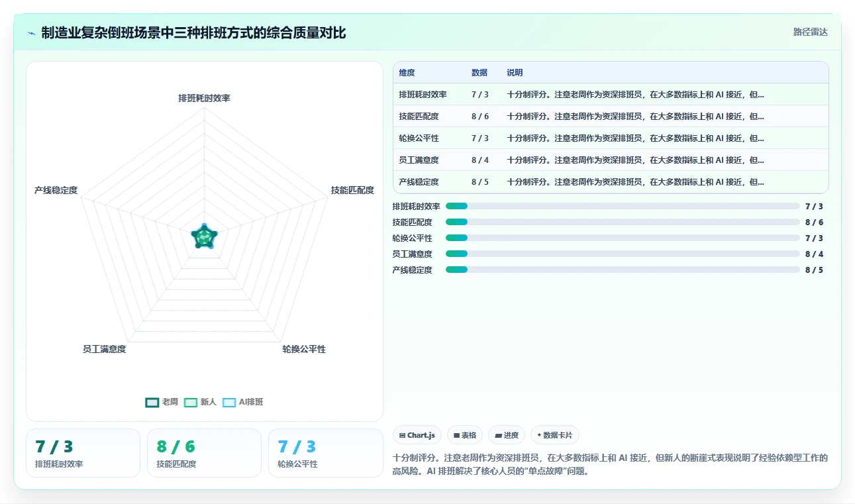Click the radar chart 技能匹配度 axis label
The width and height of the screenshot is (855, 504).
click(x=352, y=190)
